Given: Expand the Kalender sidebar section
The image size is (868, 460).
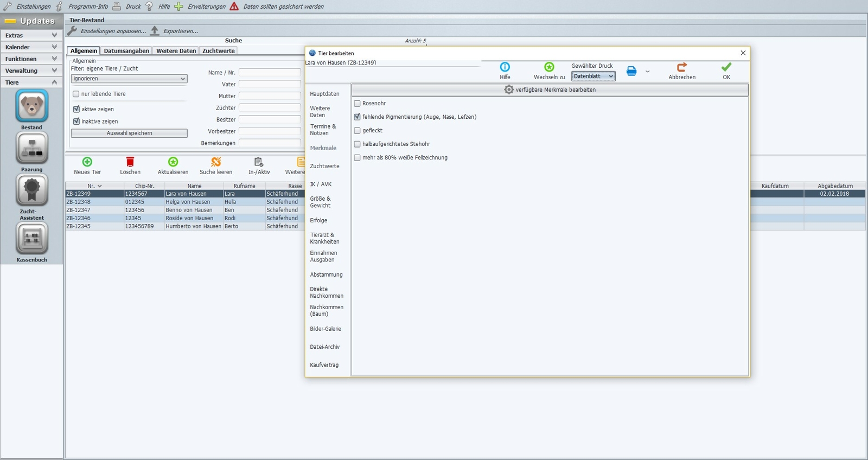Looking at the screenshot, I should pos(31,47).
